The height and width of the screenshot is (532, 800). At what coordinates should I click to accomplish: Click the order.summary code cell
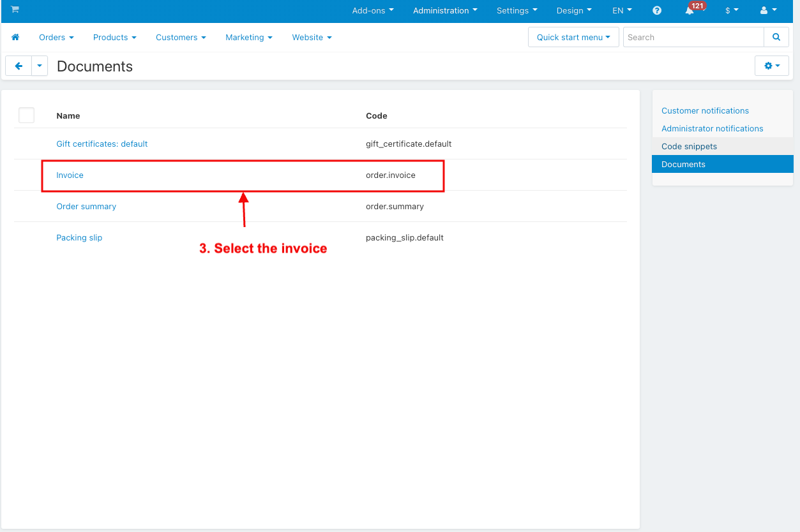(395, 207)
